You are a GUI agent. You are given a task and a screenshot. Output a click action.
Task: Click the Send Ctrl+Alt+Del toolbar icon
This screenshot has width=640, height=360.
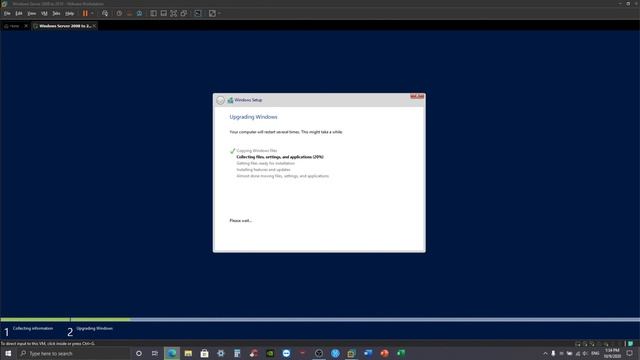pos(105,13)
